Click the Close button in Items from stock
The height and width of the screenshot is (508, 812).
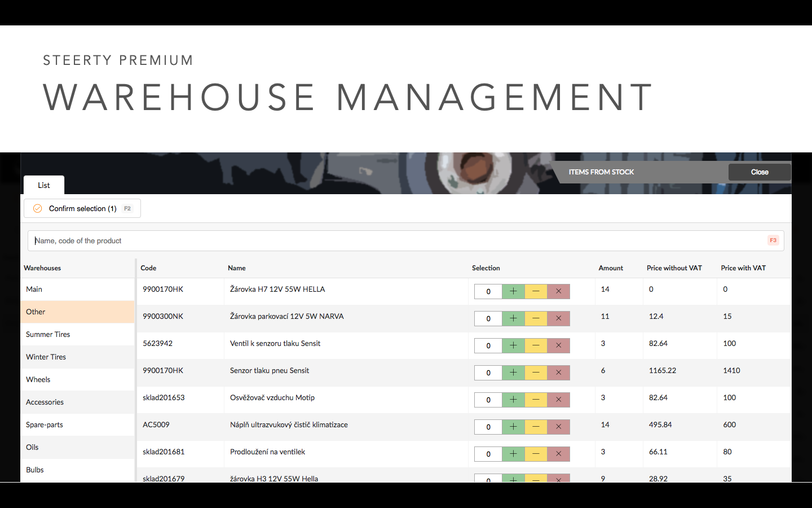[760, 172]
